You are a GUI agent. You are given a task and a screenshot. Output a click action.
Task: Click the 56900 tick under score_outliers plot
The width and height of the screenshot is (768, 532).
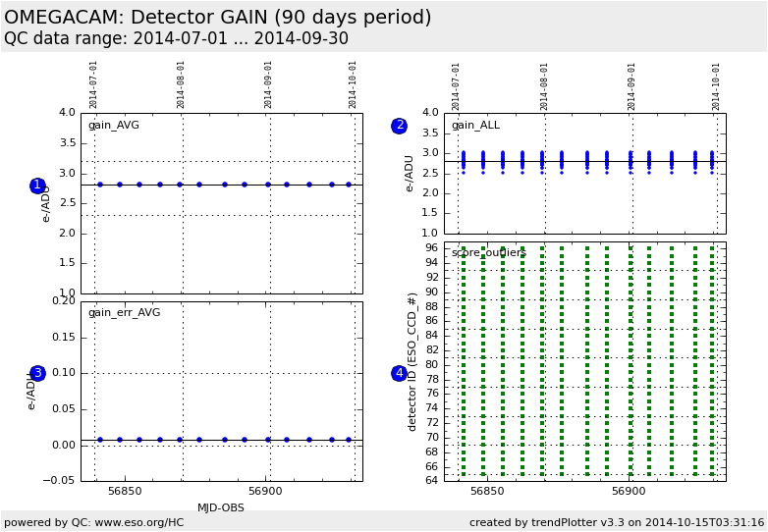click(629, 492)
